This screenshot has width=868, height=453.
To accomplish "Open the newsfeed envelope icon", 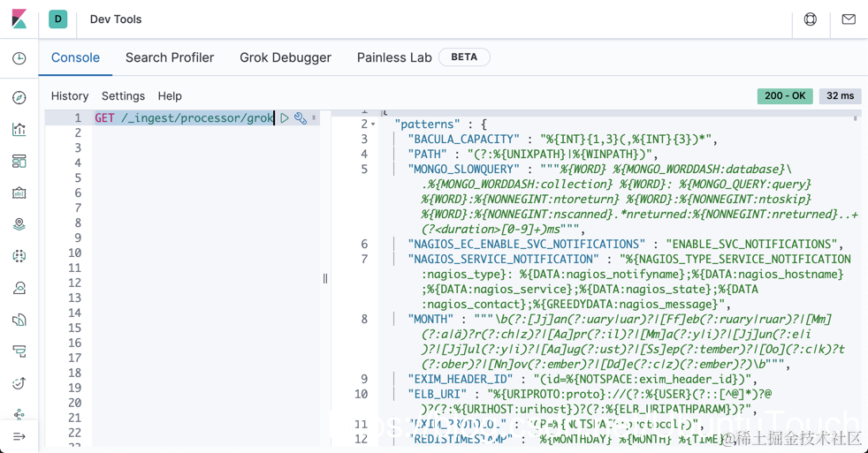I will [849, 19].
